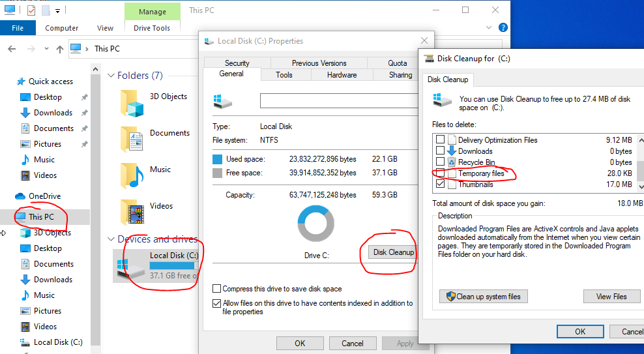This screenshot has width=644, height=354.
Task: Switch to the Quota tab
Action: tap(398, 63)
